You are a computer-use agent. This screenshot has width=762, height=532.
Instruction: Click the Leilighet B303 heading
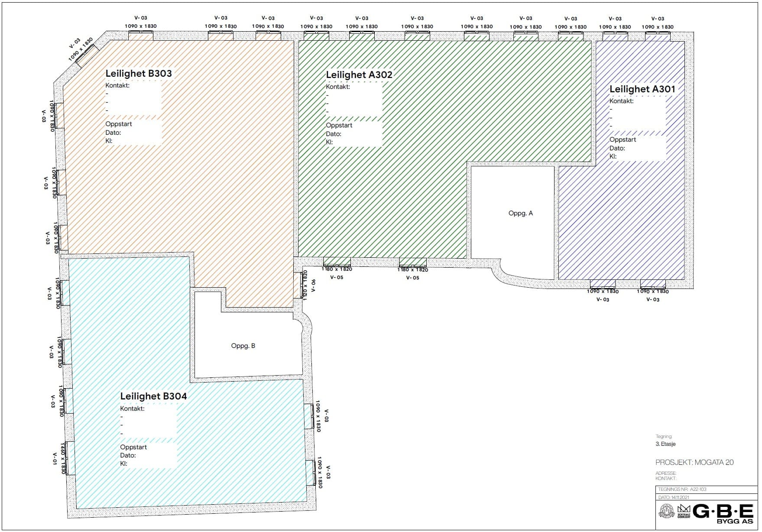click(x=139, y=73)
